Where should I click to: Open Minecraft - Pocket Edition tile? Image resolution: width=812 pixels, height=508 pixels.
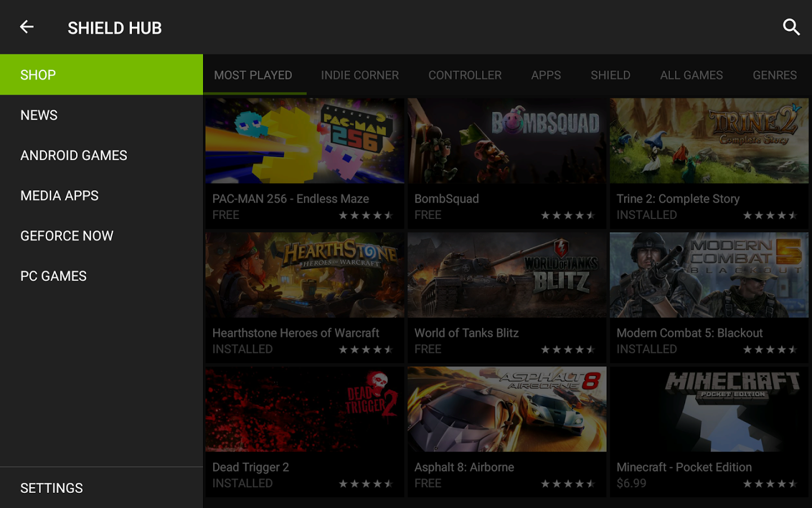click(x=709, y=432)
